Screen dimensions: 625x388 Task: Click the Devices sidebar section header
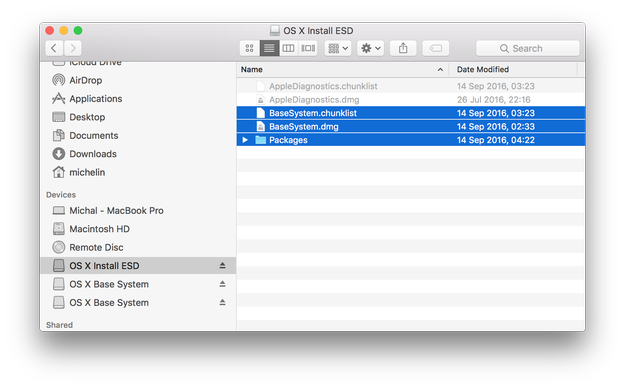click(61, 195)
